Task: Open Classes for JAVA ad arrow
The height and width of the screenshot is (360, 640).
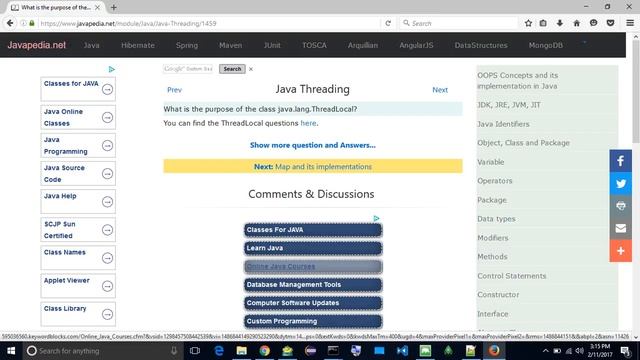Action: click(107, 89)
